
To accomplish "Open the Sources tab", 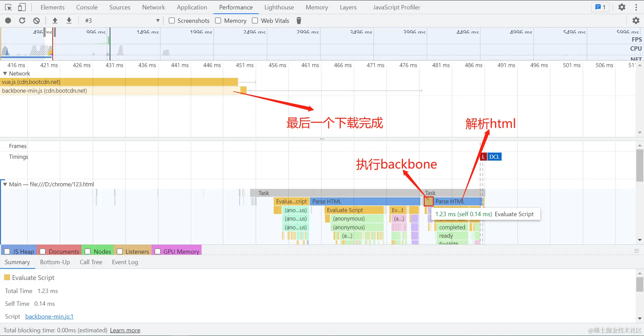I will (120, 7).
